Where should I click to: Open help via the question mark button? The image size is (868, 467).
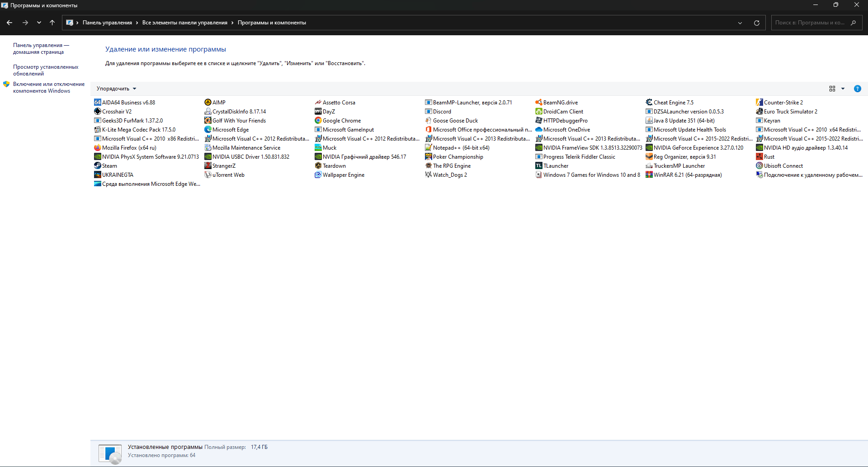tap(858, 89)
